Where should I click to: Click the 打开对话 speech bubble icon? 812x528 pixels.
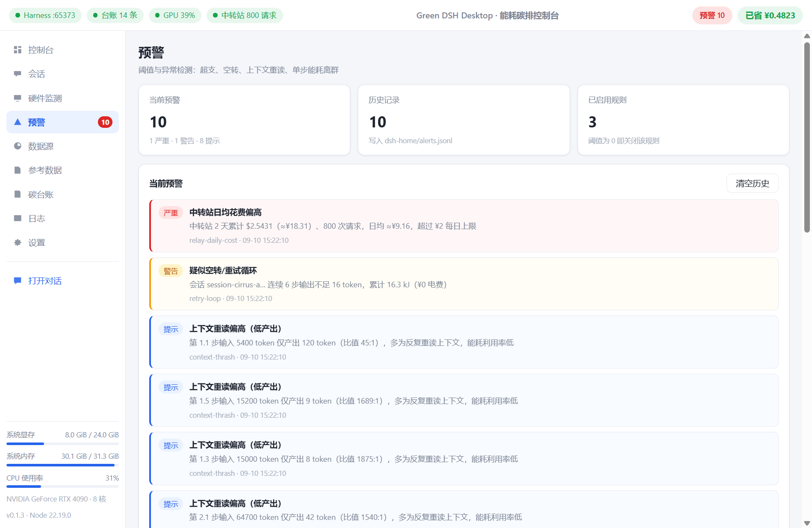(18, 281)
